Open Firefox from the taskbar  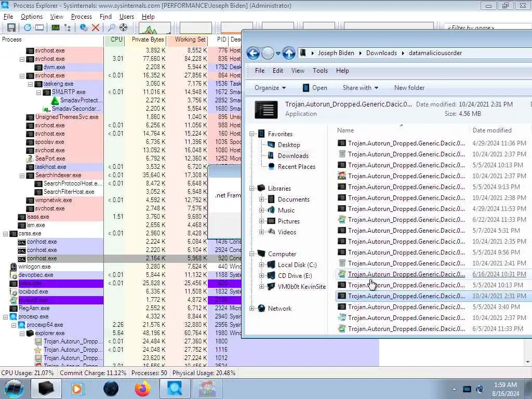point(143,389)
